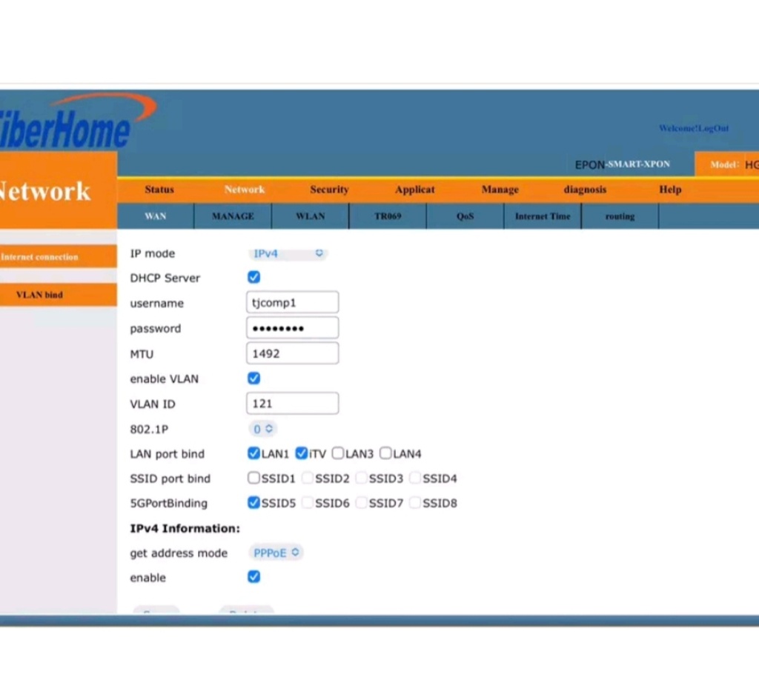Toggle the DHCP Server checkbox

pos(253,277)
